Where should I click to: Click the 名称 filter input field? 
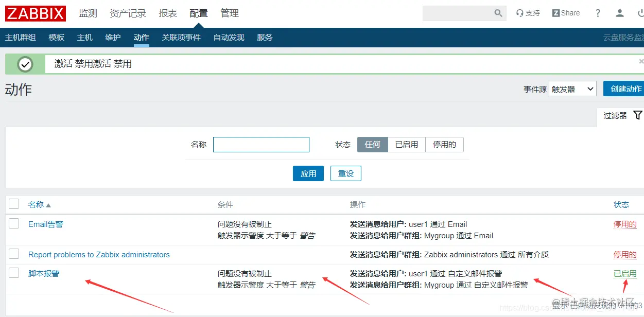point(261,145)
